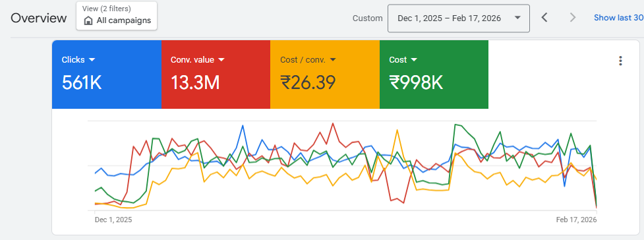
Task: Open the chart three-dot more options menu
Action: [620, 61]
